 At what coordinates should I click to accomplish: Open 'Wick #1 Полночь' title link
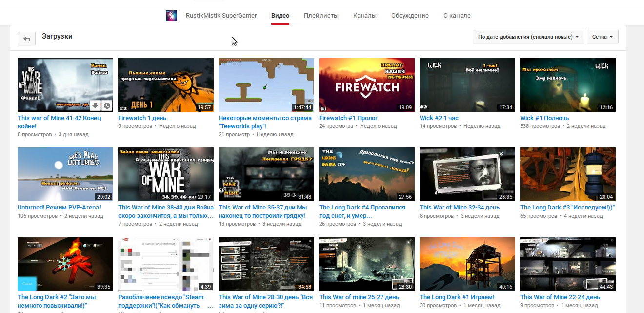(x=544, y=118)
